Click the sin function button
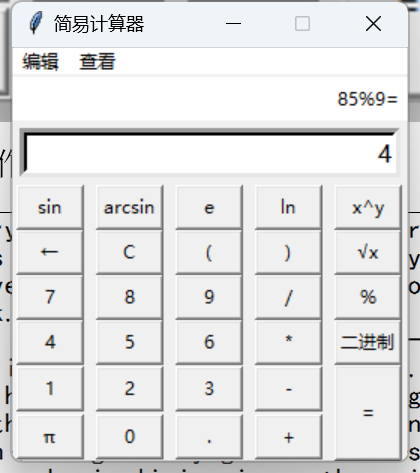420x473 pixels. (x=50, y=207)
